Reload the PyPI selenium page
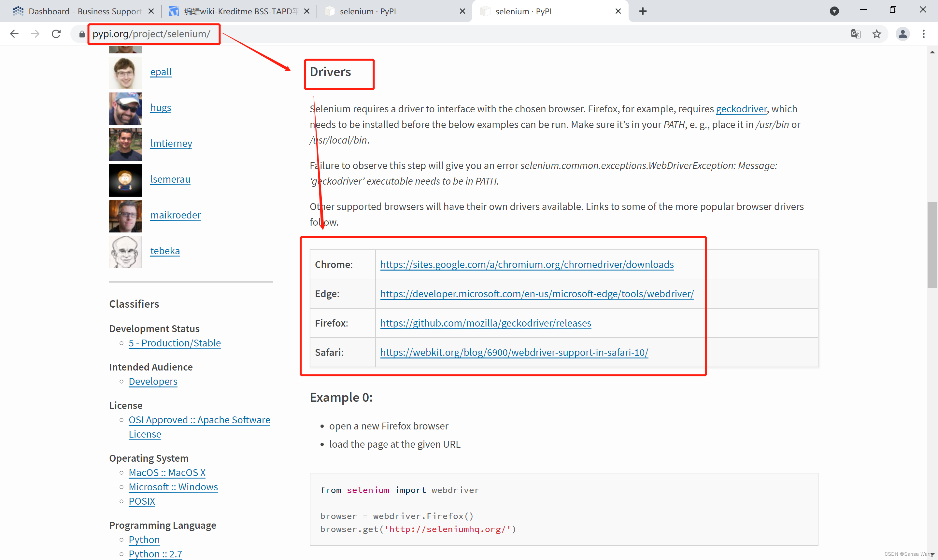The height and width of the screenshot is (560, 938). [56, 34]
